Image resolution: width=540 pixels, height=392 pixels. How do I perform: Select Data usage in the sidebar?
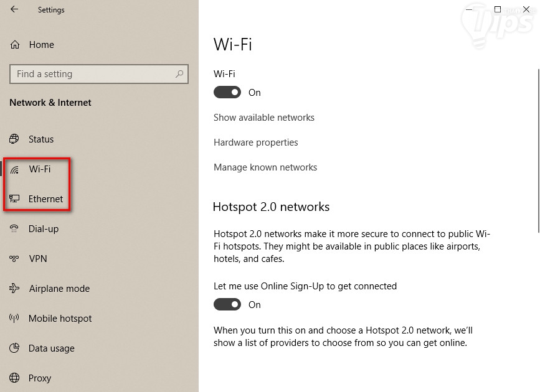(51, 348)
